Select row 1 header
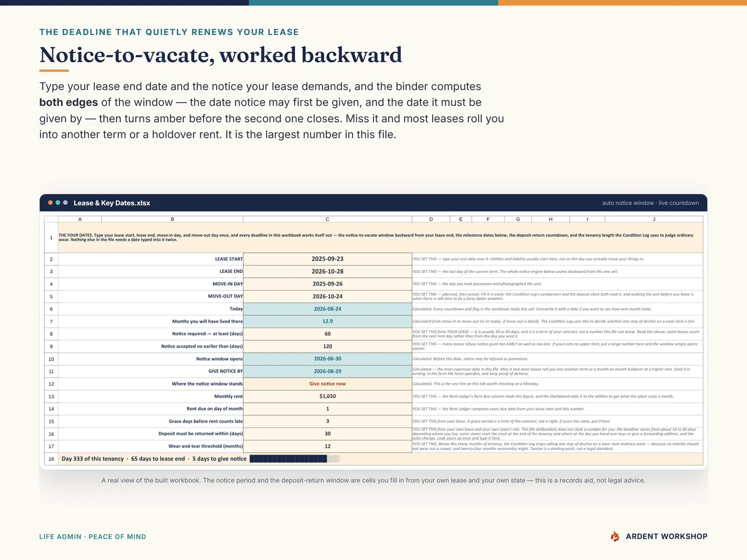The image size is (747, 560). coord(51,238)
